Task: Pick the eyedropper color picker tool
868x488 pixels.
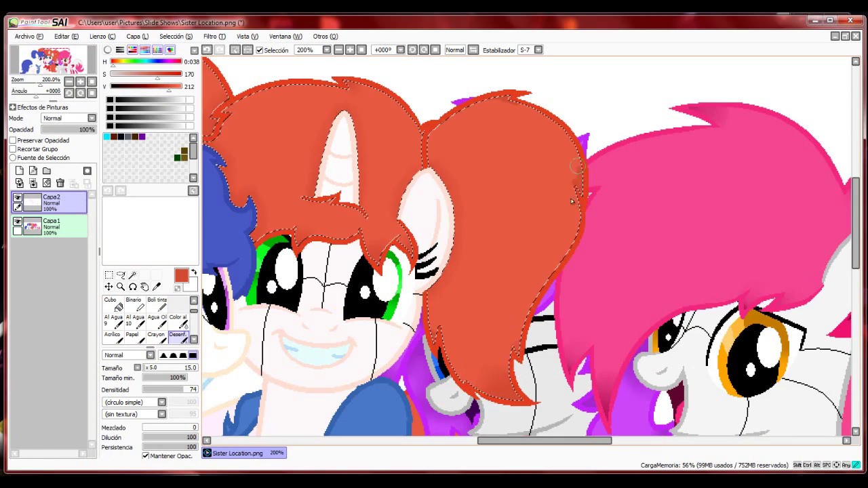Action: click(157, 287)
